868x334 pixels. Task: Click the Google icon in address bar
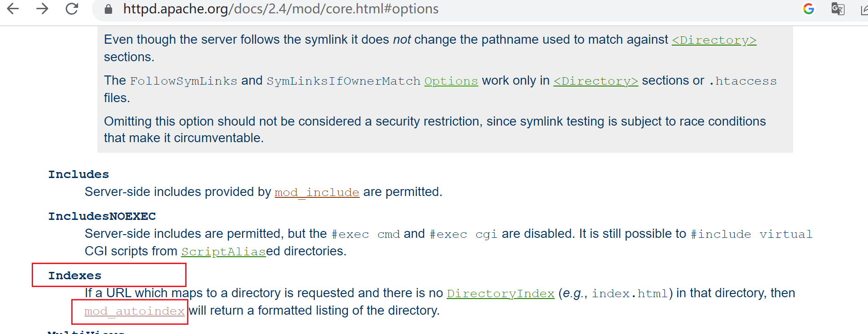pyautogui.click(x=809, y=9)
